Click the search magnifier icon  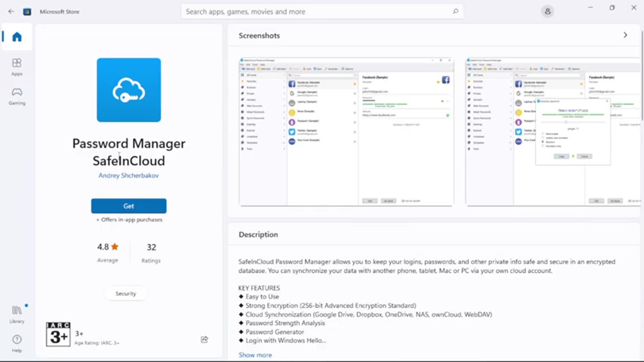coord(455,11)
